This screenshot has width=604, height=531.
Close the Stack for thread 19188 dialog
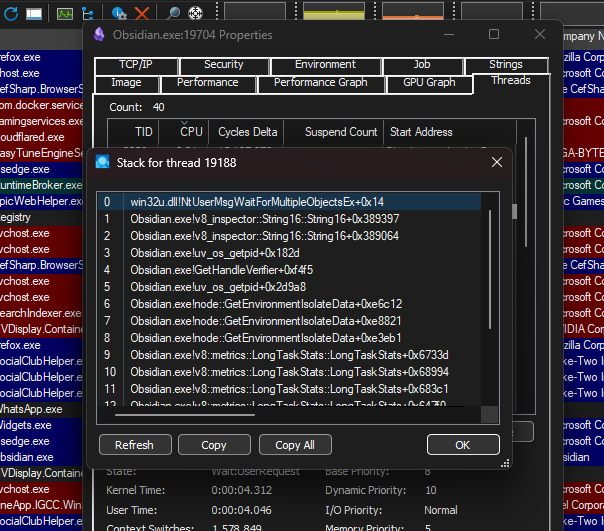[497, 162]
